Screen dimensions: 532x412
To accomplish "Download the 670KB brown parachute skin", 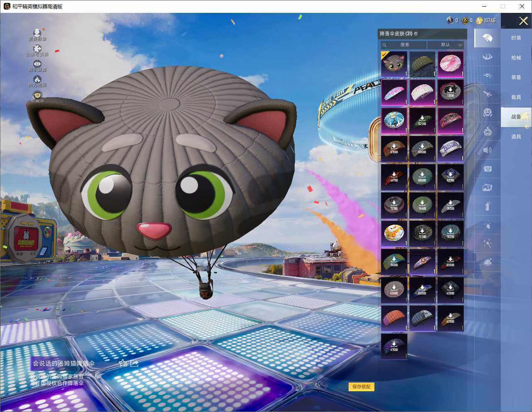I will pos(394,149).
